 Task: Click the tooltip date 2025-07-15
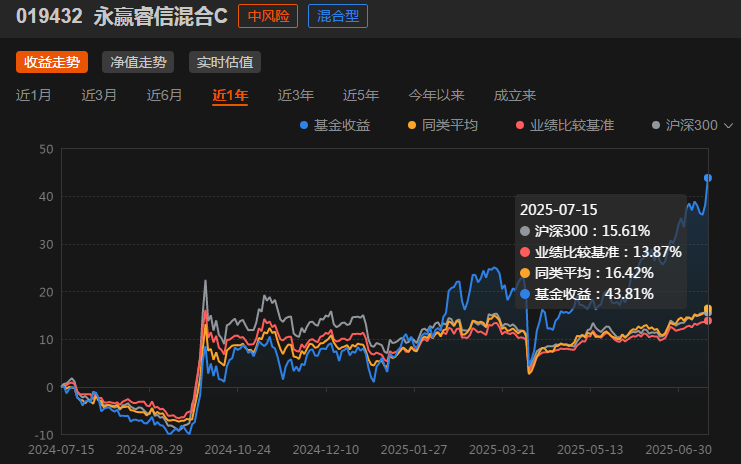point(559,210)
